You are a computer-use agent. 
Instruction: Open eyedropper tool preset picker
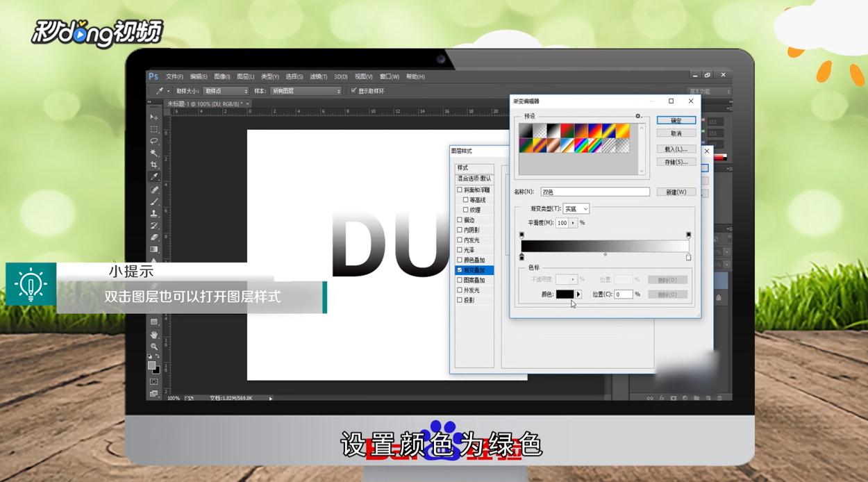[x=168, y=91]
